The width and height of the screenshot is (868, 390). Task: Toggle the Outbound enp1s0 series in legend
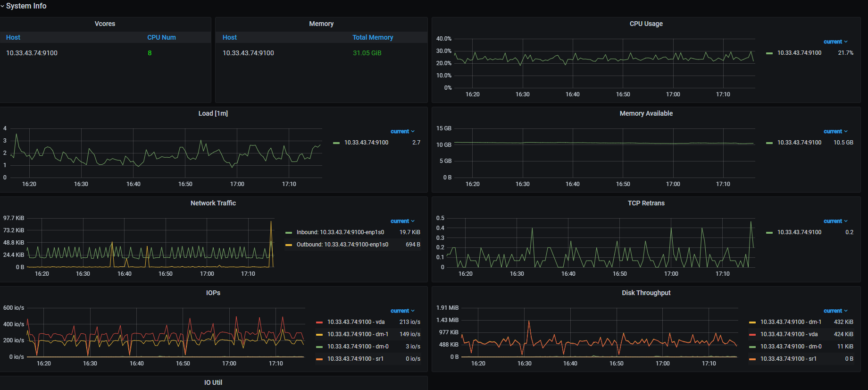click(x=342, y=245)
